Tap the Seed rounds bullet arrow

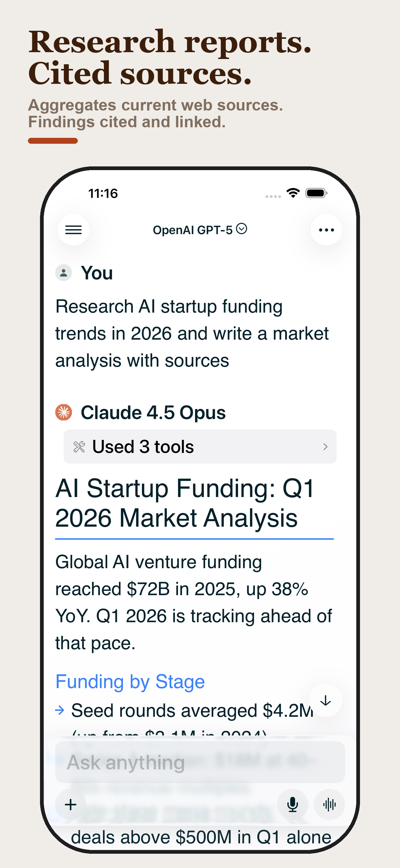tap(60, 710)
